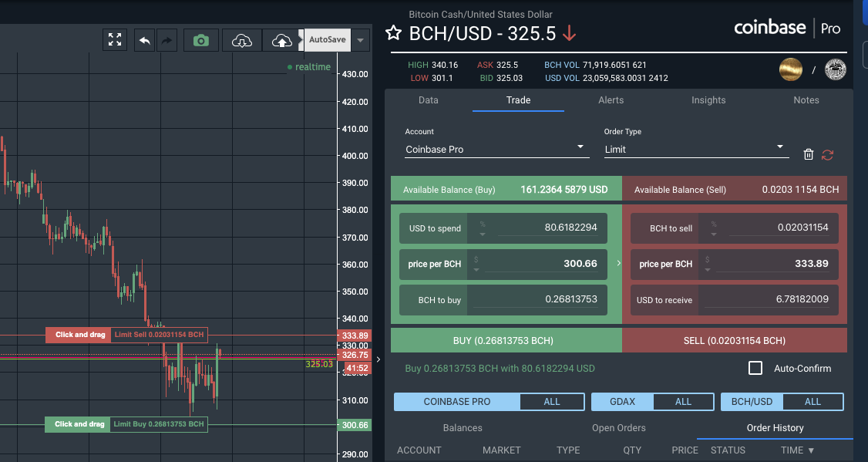Switch to the Data tab
This screenshot has width=868, height=462.
click(x=428, y=100)
